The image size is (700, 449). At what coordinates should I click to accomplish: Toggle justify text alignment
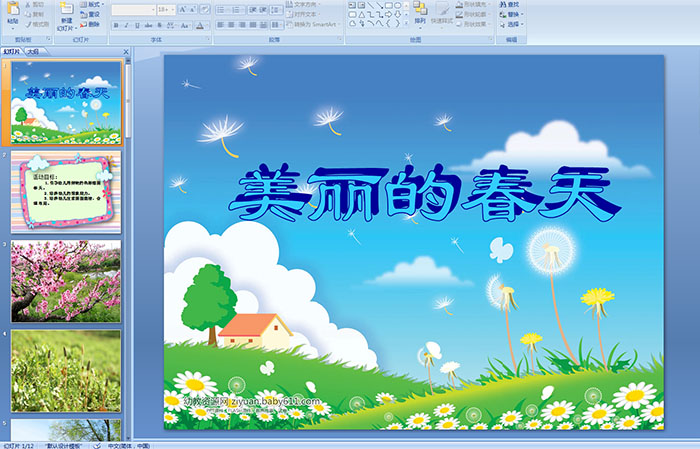tap(253, 25)
